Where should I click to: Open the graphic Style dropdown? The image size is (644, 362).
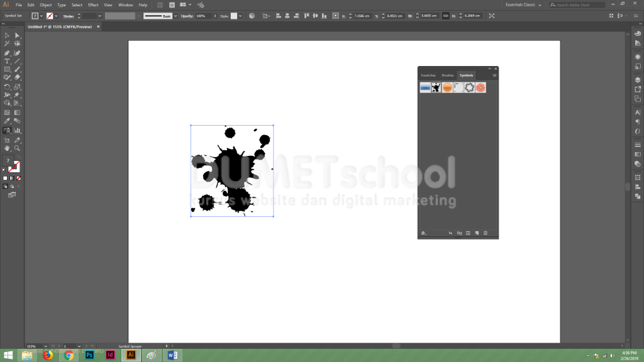click(x=240, y=16)
